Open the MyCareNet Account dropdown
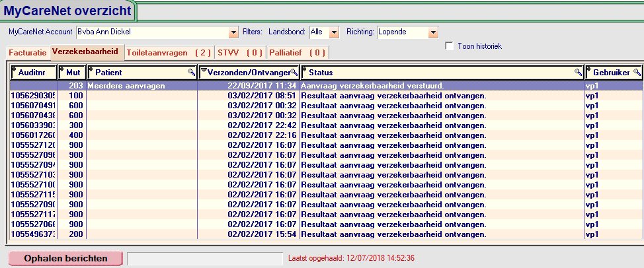Image resolution: width=644 pixels, height=268 pixels. 233,32
